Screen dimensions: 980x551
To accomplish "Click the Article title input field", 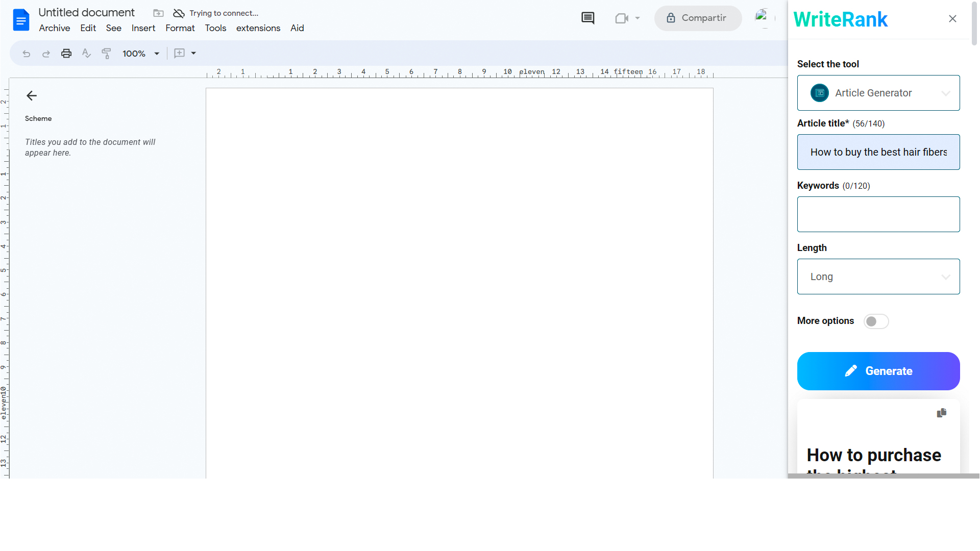I will pos(878,152).
